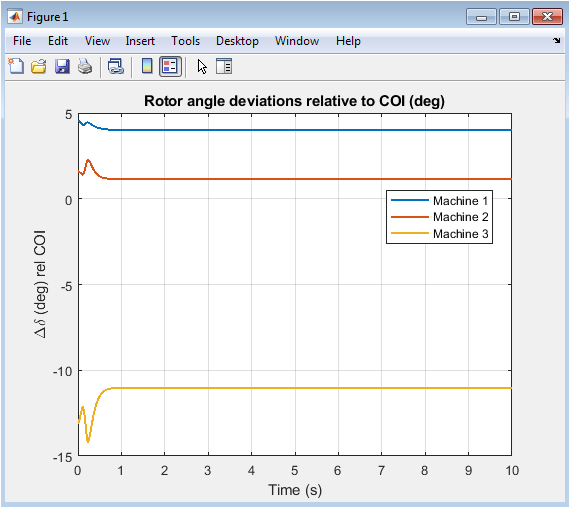Open the File menu
This screenshot has width=570, height=508.
pos(22,41)
